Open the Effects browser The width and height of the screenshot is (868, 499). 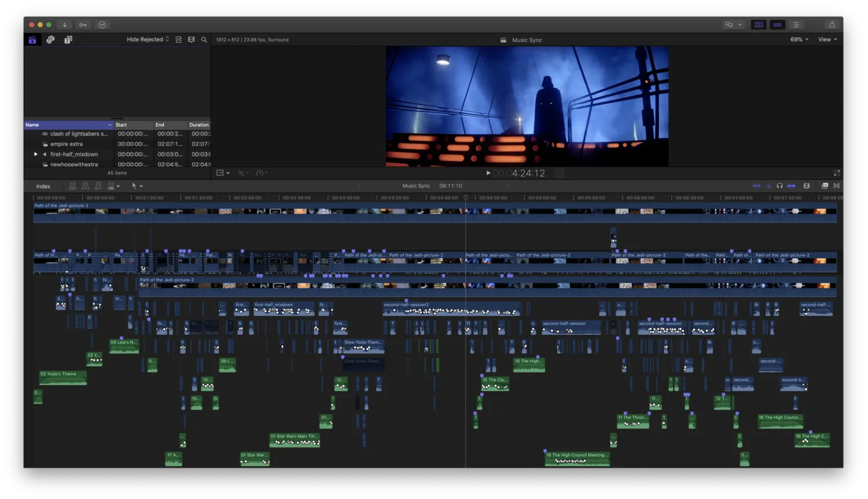coord(825,186)
